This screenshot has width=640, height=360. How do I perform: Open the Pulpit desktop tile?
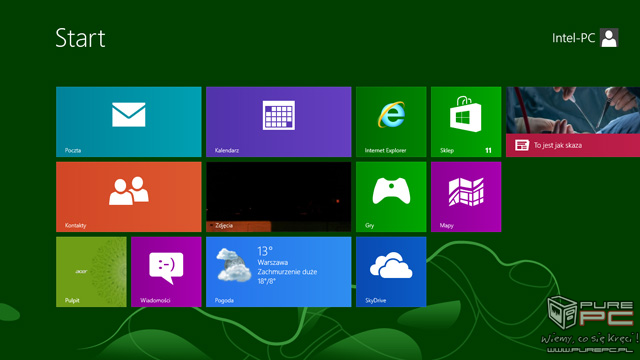point(91,272)
